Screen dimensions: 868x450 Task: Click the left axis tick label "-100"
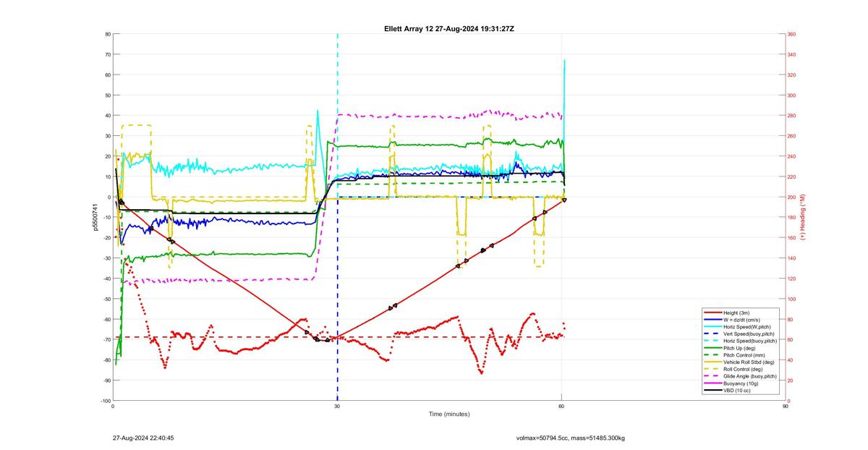click(105, 400)
